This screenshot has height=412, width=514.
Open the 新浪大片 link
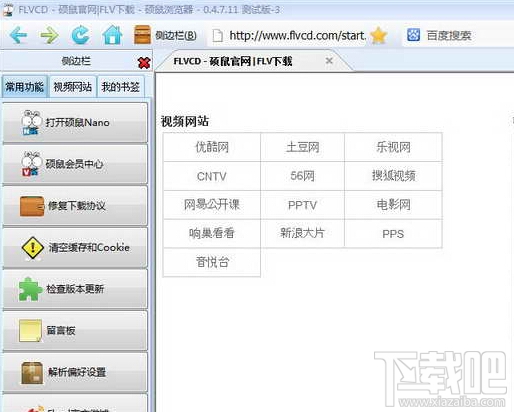(x=302, y=233)
